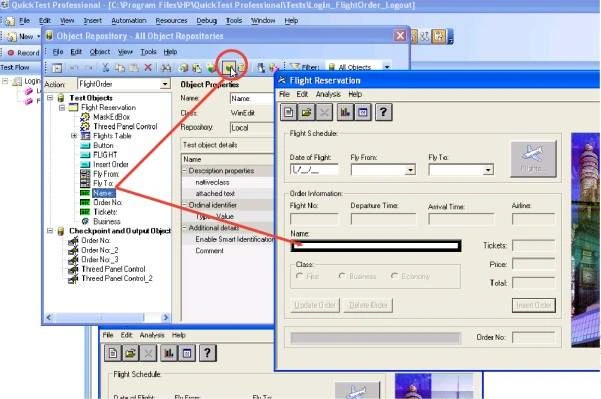The width and height of the screenshot is (601, 399).
Task: Open the Fly To combo box
Action: click(488, 169)
